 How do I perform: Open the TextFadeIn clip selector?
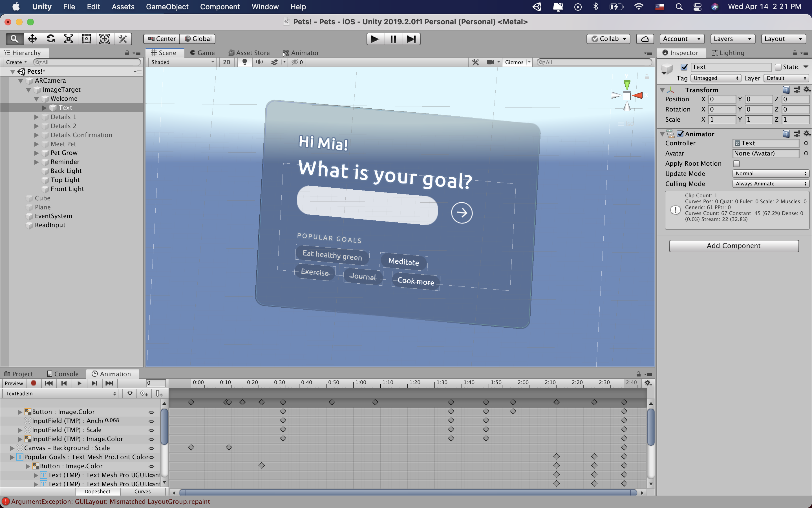point(60,393)
